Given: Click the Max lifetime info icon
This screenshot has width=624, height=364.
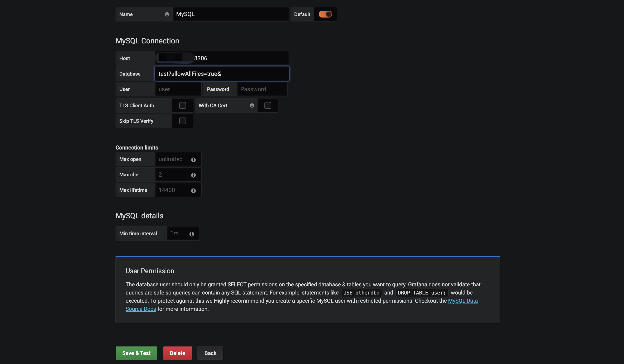Looking at the screenshot, I should pyautogui.click(x=193, y=190).
